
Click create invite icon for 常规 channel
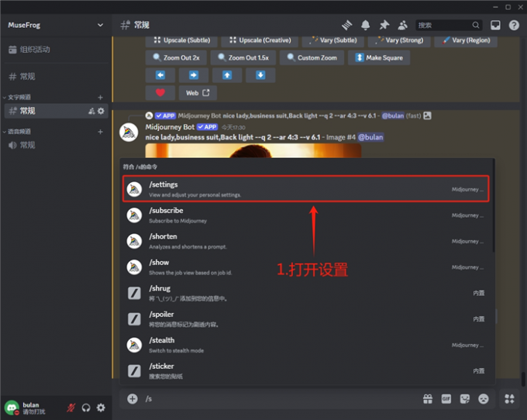coord(91,111)
